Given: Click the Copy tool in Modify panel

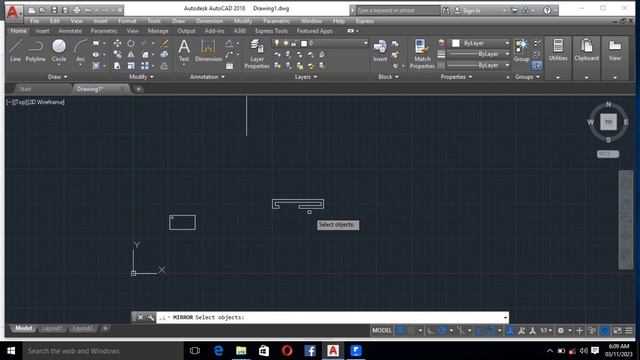Looking at the screenshot, I should 117,54.
